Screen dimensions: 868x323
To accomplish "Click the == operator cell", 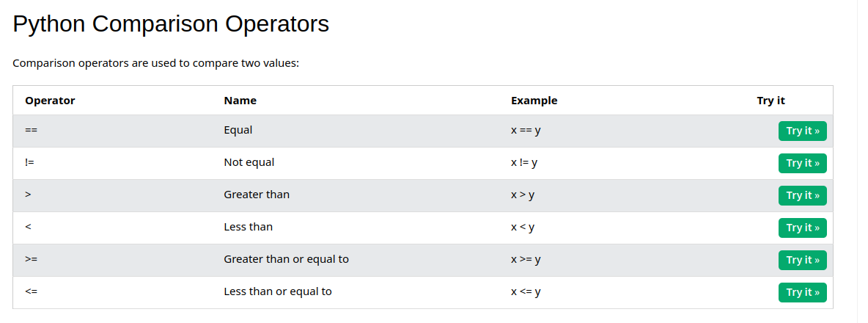I will point(31,130).
